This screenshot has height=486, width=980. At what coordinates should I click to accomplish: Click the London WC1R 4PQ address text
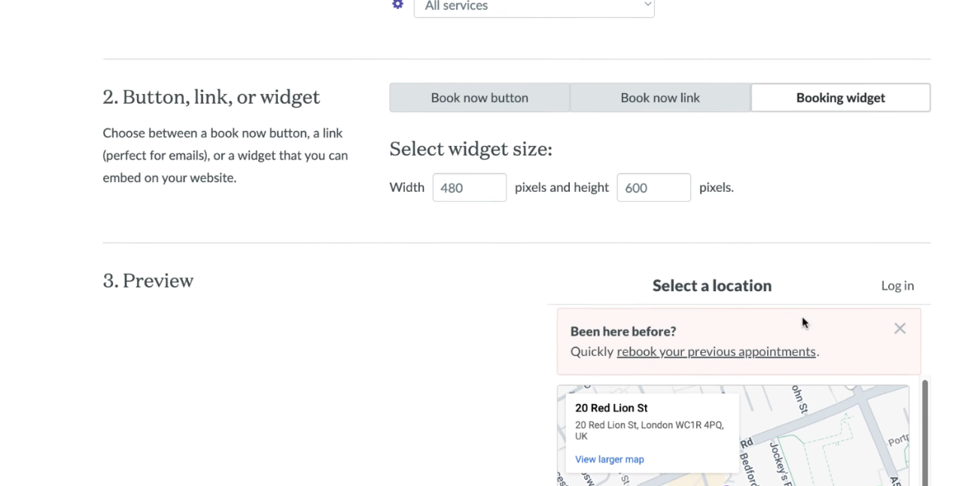point(649,426)
